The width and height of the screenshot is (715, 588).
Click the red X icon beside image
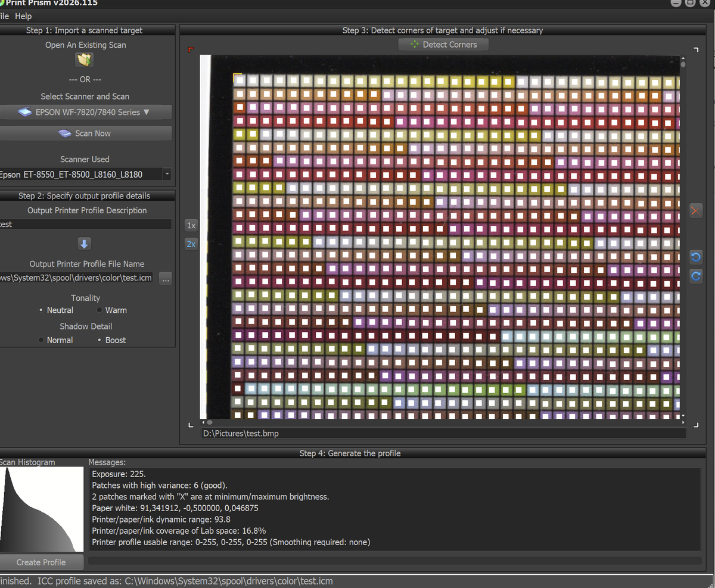[695, 210]
